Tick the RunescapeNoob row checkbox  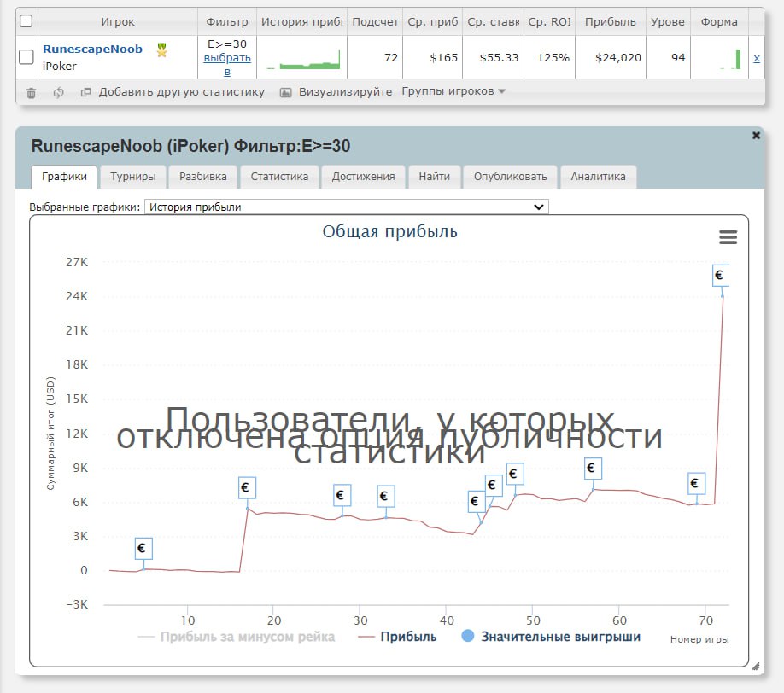click(x=26, y=57)
